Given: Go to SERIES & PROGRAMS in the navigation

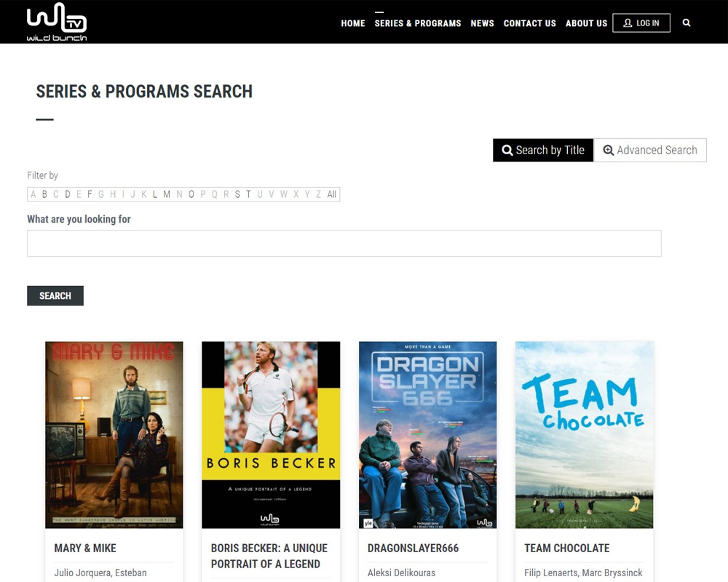Looking at the screenshot, I should (x=418, y=23).
